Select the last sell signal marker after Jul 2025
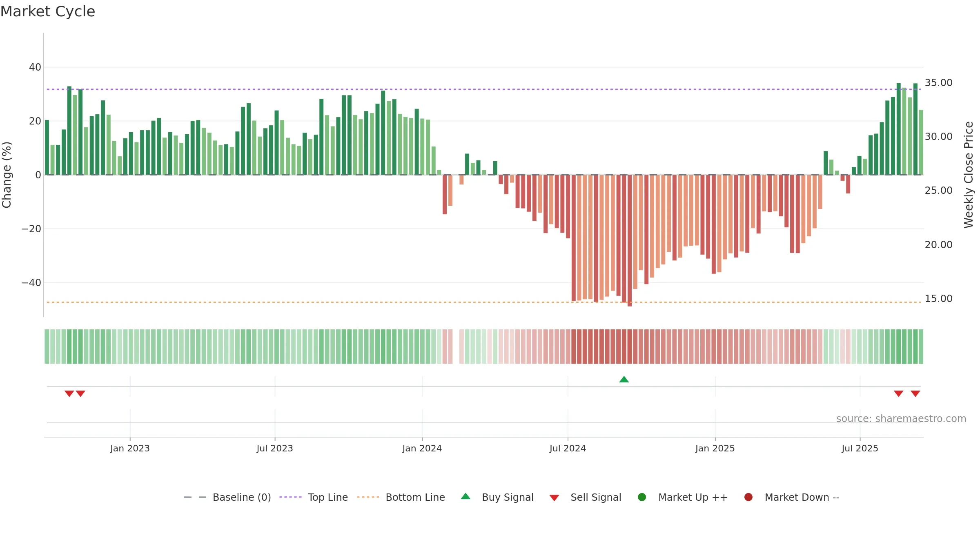Screen dimensions: 980x551 [x=915, y=393]
